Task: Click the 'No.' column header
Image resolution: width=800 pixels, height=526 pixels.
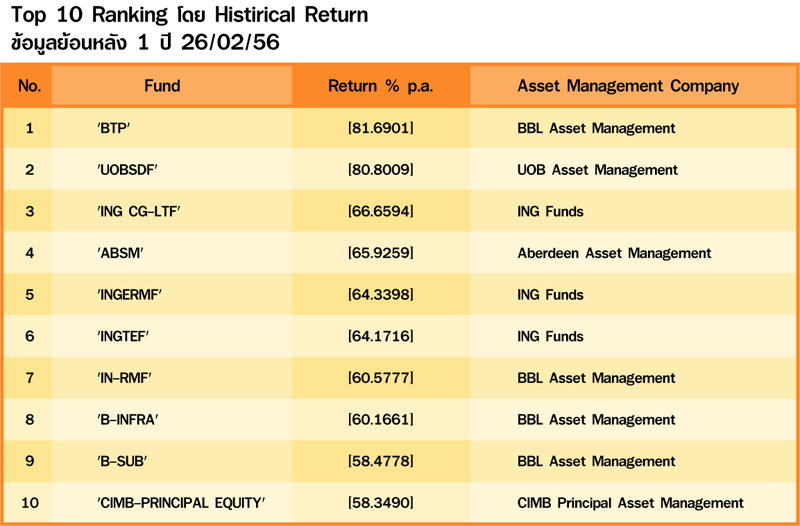Action: 29,86
